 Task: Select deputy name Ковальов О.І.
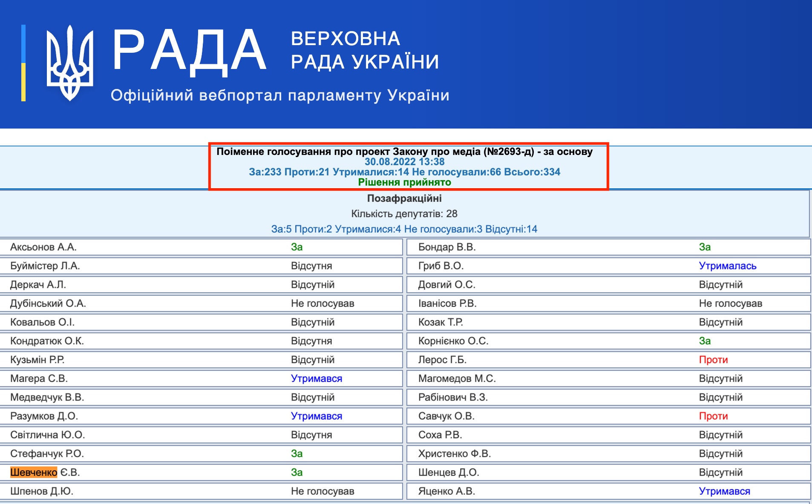click(x=42, y=322)
